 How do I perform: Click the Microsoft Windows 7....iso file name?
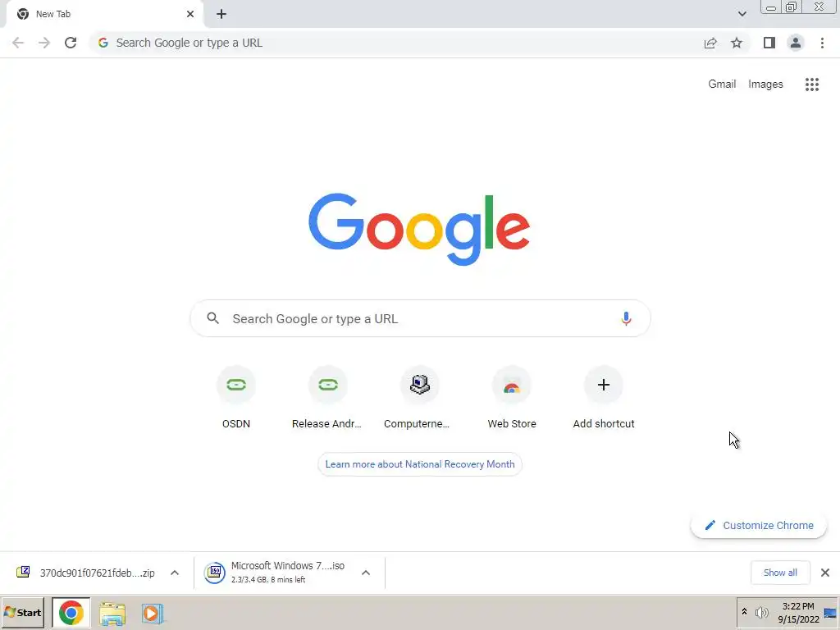click(288, 566)
